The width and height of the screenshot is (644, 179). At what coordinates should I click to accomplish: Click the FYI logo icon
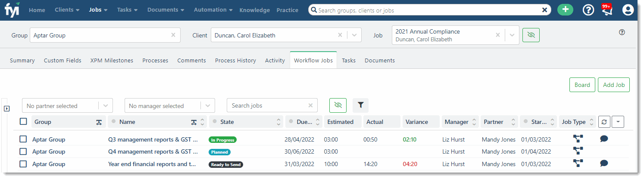coord(12,10)
